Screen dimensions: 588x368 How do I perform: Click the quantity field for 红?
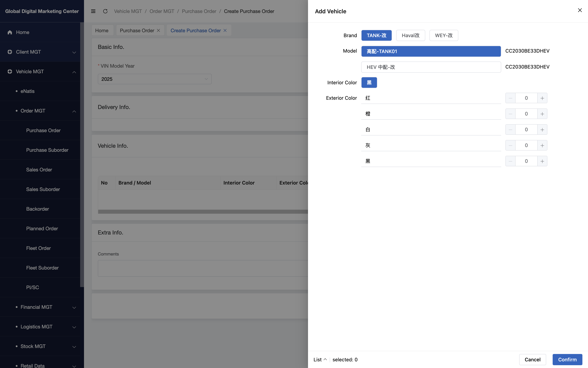pyautogui.click(x=526, y=98)
